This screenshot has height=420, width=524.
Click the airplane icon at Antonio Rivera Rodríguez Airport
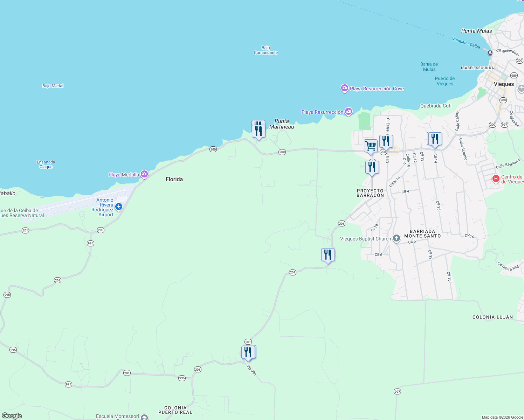pyautogui.click(x=118, y=207)
